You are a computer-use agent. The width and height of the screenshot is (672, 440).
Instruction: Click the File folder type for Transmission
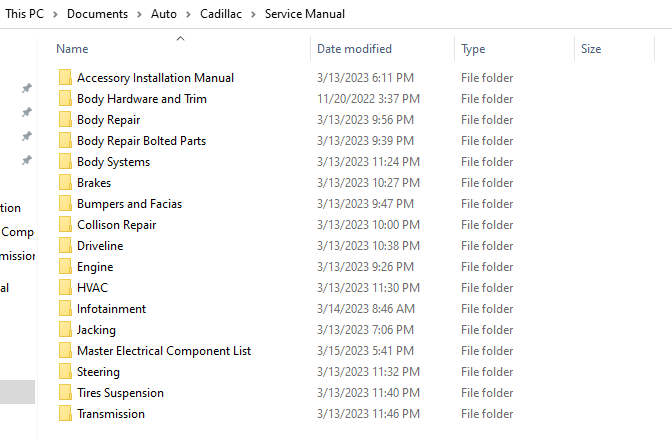(487, 413)
